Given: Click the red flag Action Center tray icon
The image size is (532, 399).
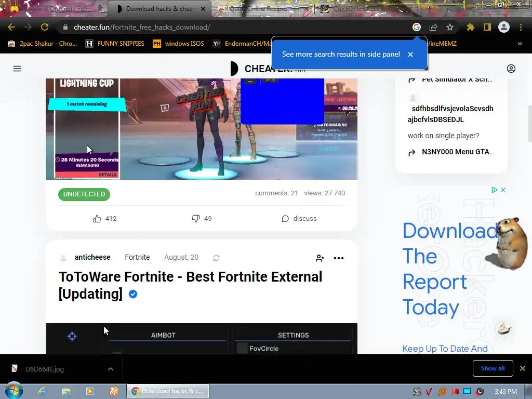Looking at the screenshot, I should (455, 392).
